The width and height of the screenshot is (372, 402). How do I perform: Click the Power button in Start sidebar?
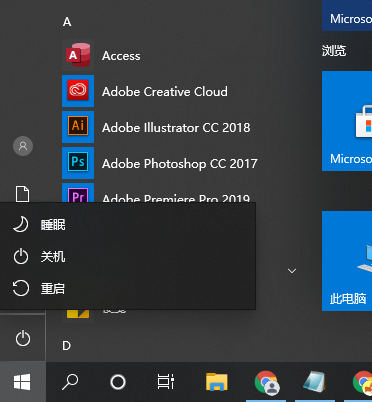pos(23,339)
